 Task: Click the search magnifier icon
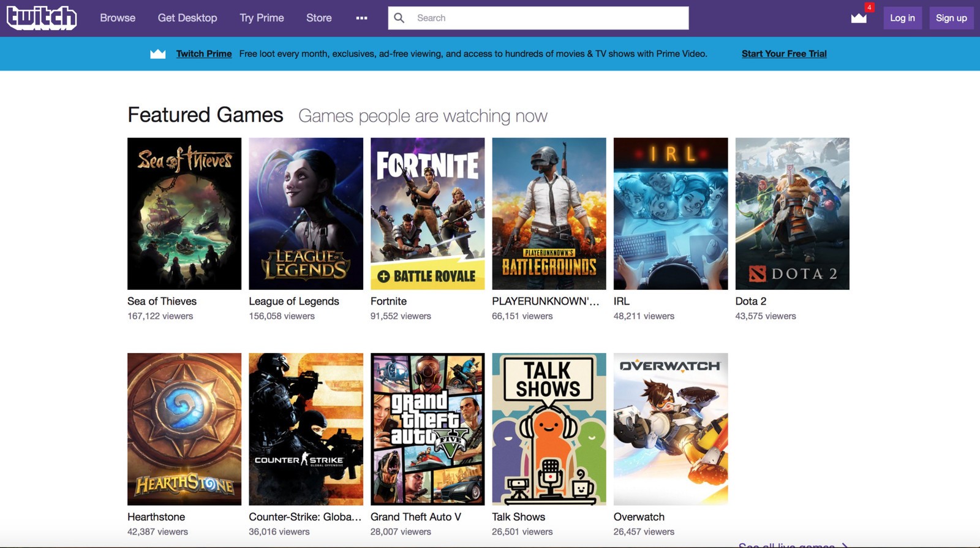399,18
